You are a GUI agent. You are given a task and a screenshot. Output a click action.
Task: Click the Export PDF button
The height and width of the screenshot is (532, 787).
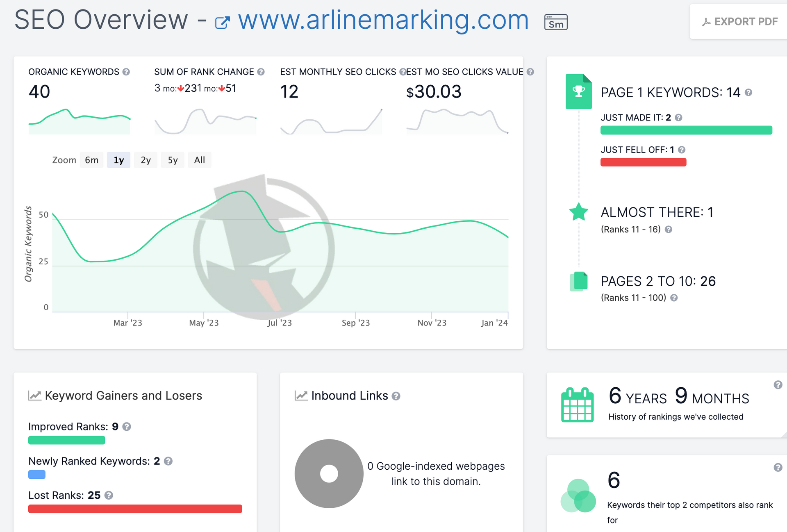tap(739, 22)
